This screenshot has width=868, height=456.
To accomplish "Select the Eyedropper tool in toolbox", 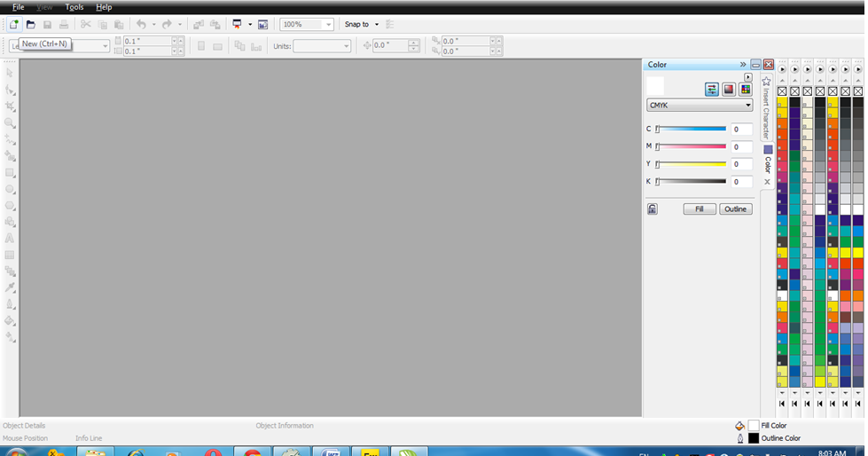I will [x=10, y=287].
